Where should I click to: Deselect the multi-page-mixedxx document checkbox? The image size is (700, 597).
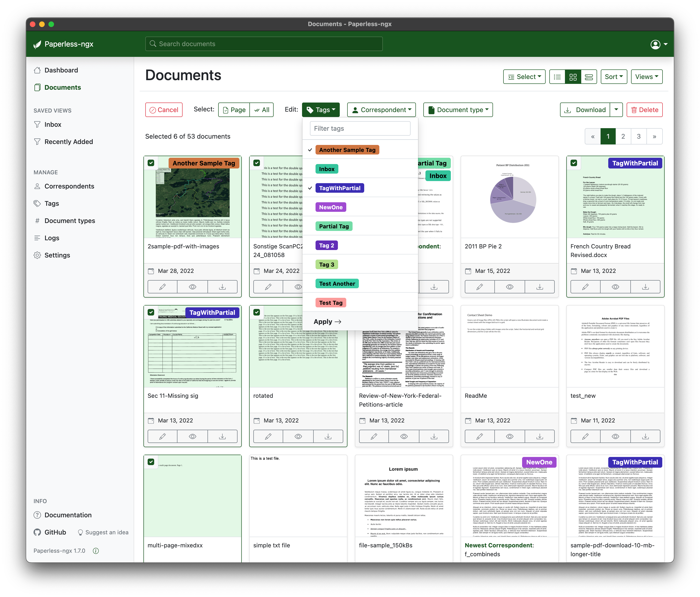click(151, 462)
